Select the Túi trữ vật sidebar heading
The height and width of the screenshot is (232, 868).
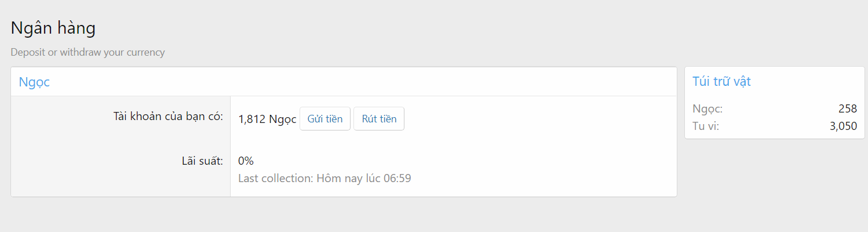coord(721,81)
